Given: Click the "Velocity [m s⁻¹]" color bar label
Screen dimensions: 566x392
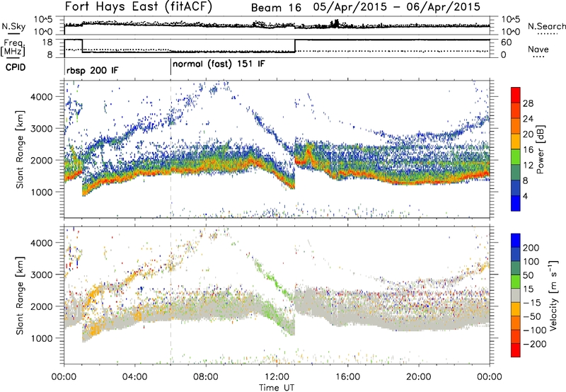Looking at the screenshot, I should [553, 295].
